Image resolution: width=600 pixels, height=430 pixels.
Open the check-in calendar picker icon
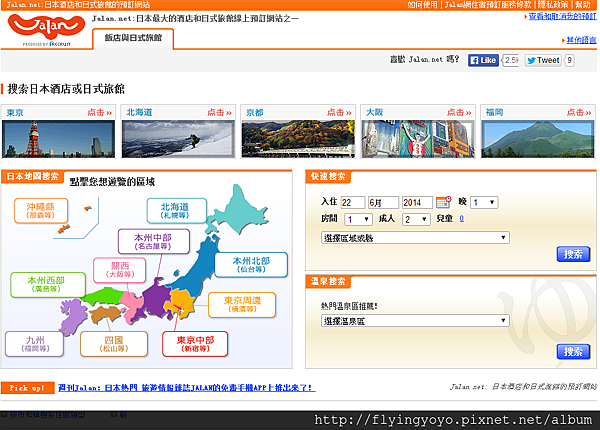[443, 202]
